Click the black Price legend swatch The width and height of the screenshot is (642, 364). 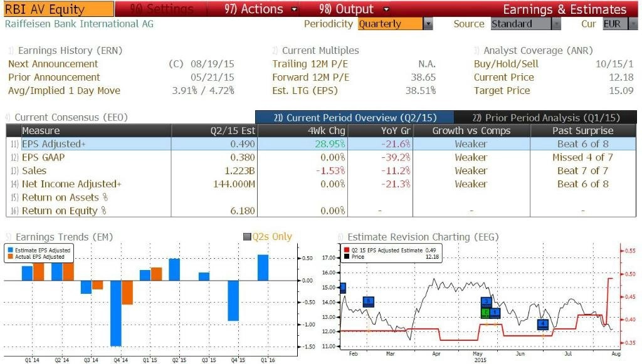point(347,256)
